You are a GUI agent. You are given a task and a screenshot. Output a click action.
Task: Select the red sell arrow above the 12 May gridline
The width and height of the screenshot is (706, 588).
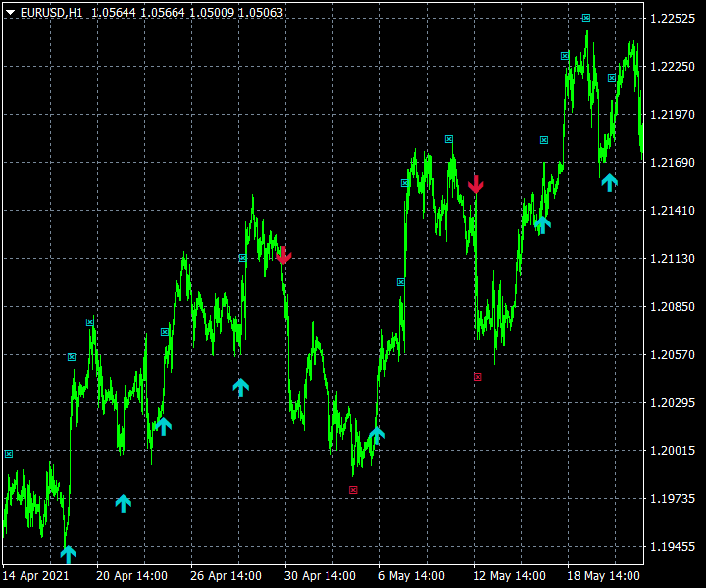coord(476,184)
